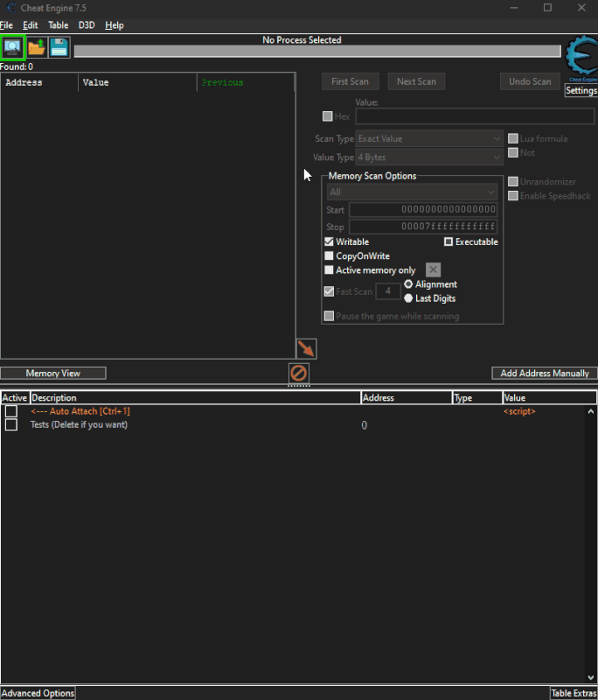The height and width of the screenshot is (700, 598).
Task: Check Active memory only
Action: pos(329,270)
